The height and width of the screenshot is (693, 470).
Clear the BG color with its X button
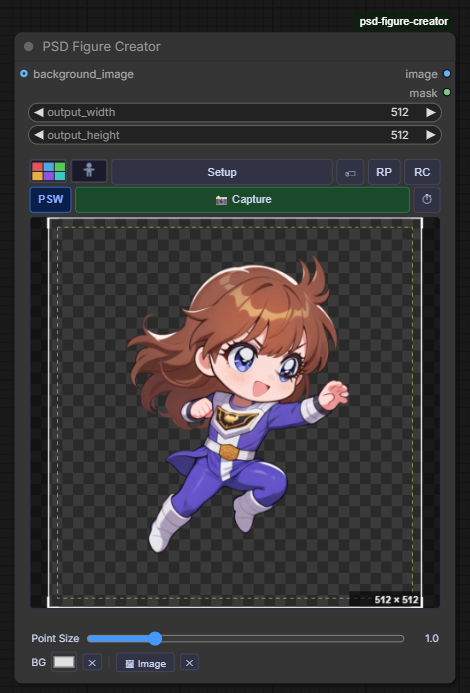(x=92, y=663)
